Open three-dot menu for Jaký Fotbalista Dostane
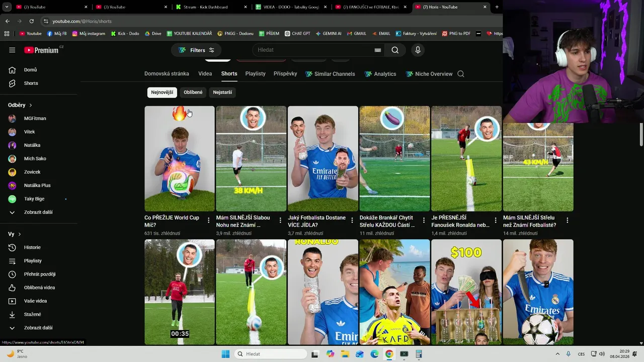This screenshot has height=362, width=644. pos(352,220)
